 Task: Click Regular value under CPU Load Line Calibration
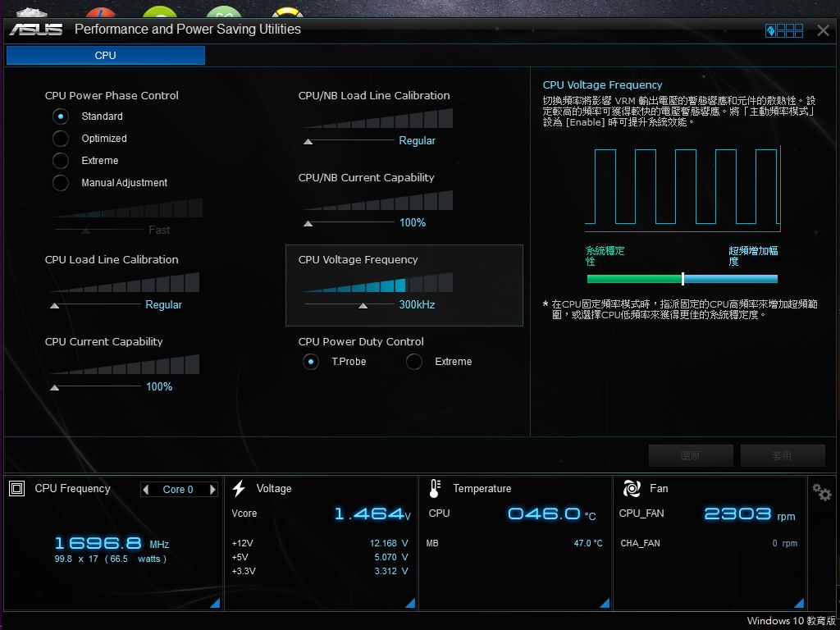tap(164, 305)
